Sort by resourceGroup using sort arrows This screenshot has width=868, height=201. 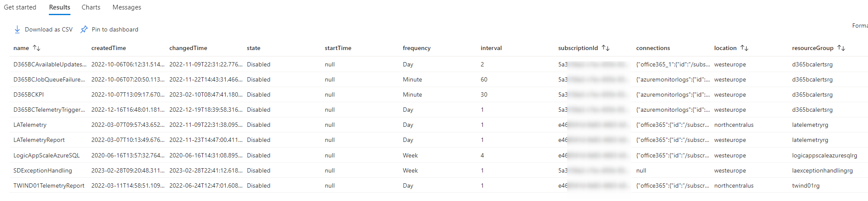click(x=841, y=48)
